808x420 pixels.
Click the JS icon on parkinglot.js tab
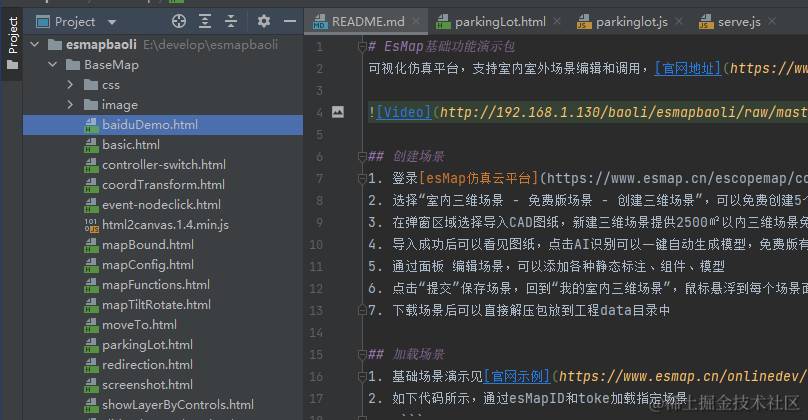click(x=584, y=22)
